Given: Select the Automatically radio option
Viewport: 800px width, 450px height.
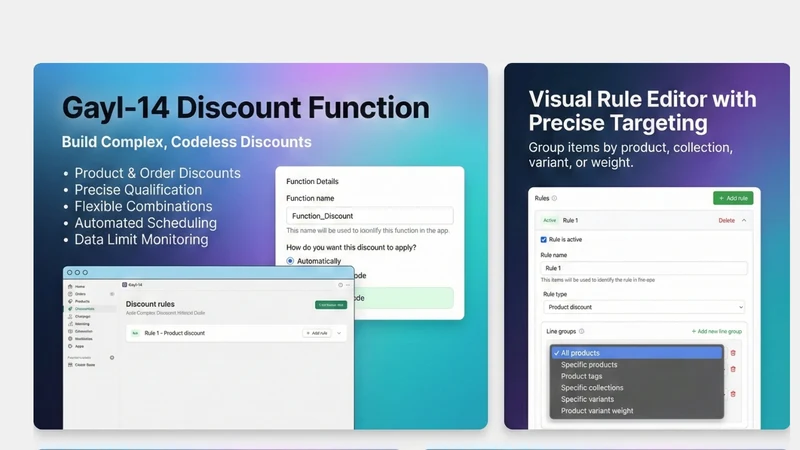Looking at the screenshot, I should coord(290,261).
